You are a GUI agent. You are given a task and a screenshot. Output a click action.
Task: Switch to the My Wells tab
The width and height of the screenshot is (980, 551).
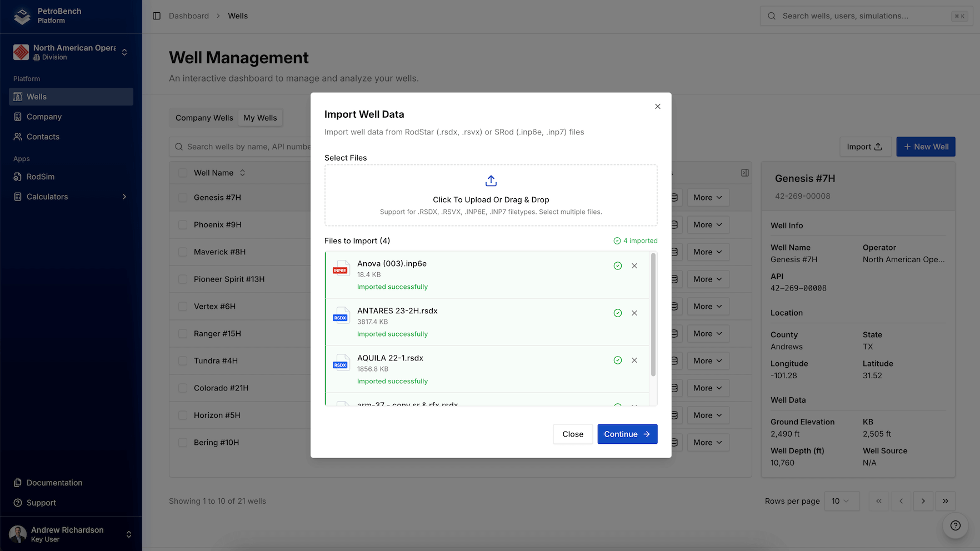(x=260, y=117)
